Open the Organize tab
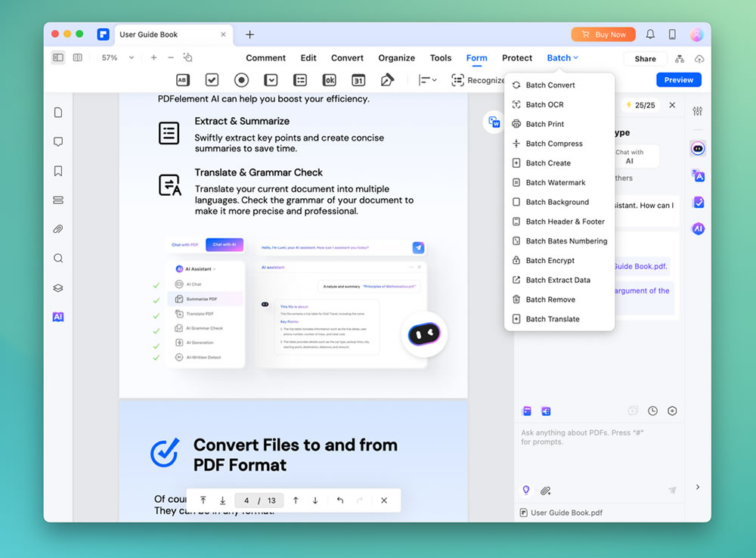 (x=396, y=58)
